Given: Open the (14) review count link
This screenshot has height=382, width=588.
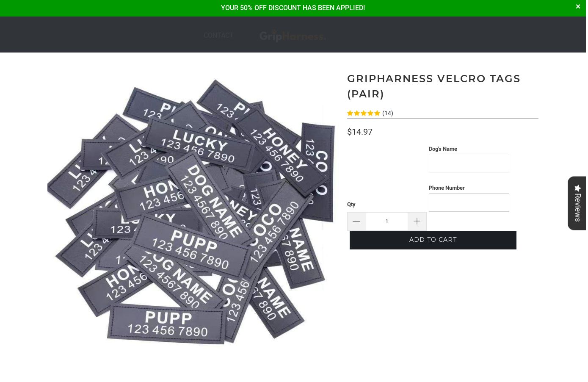Looking at the screenshot, I should [388, 113].
